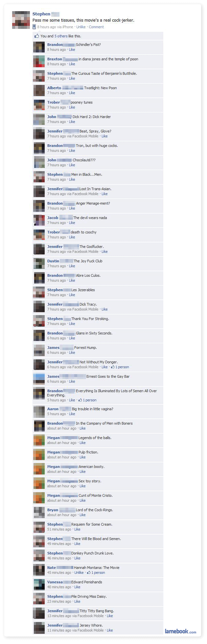Click Megan's avatar beside 'Pulp friction'
207x644 pixels.
coord(39,455)
